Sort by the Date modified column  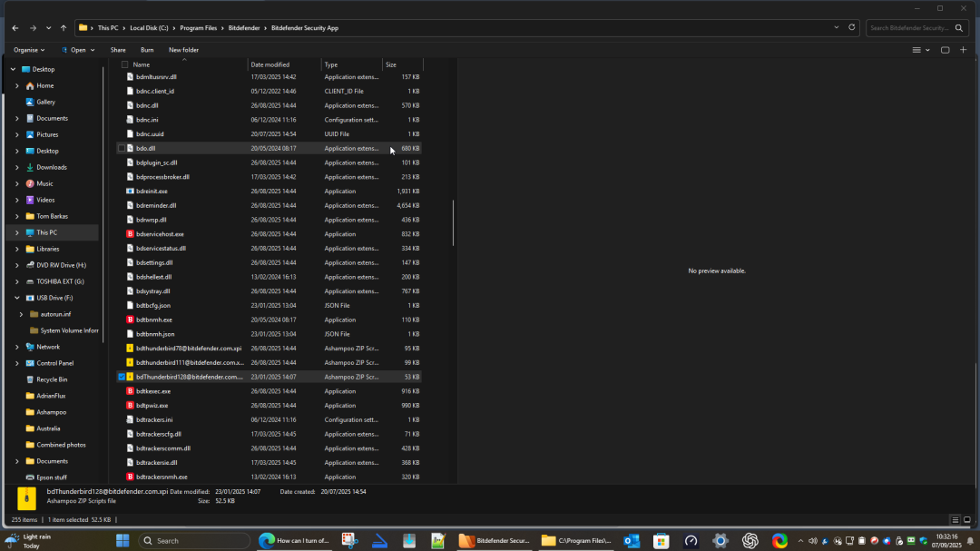point(284,65)
